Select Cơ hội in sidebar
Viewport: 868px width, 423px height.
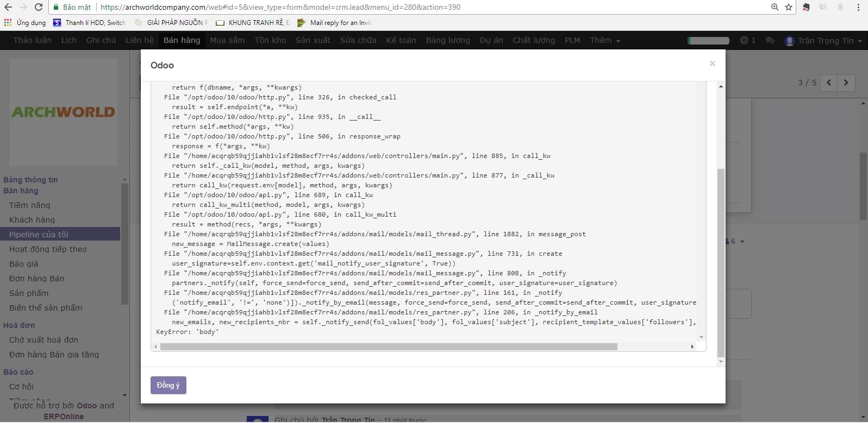tap(21, 387)
